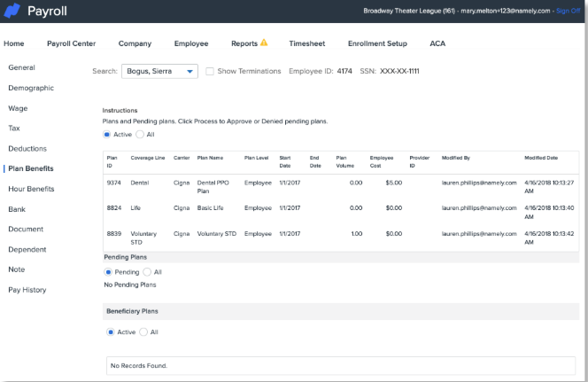Open the Enrollment Setup menu
Screen dimensions: 588x382
pyautogui.click(x=377, y=43)
